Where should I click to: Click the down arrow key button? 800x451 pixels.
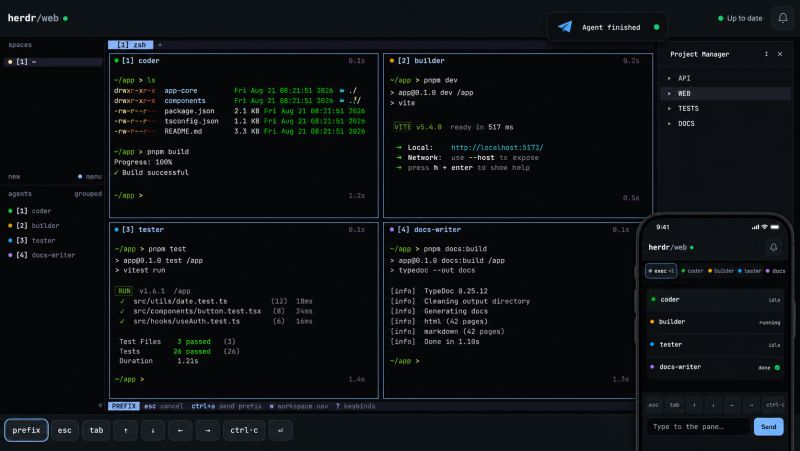153,431
